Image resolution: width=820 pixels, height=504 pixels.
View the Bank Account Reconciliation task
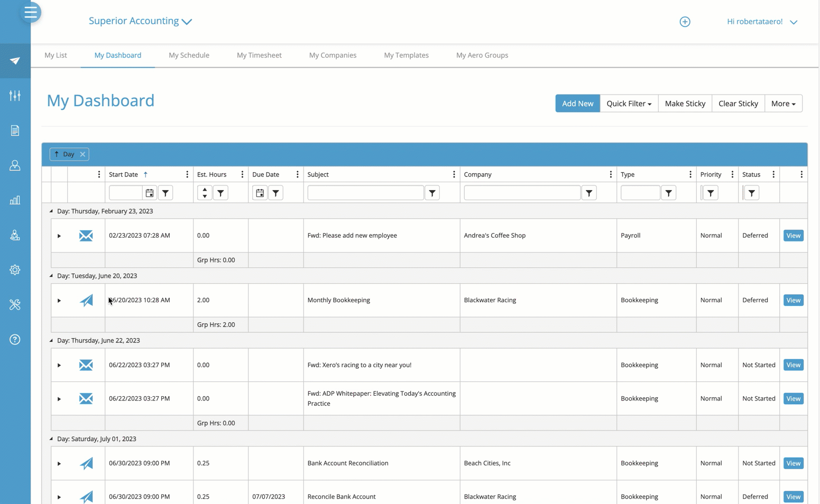point(793,463)
